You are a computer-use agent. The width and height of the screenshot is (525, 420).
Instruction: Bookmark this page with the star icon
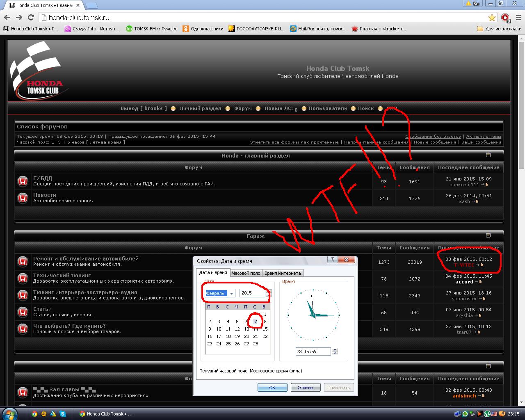492,18
